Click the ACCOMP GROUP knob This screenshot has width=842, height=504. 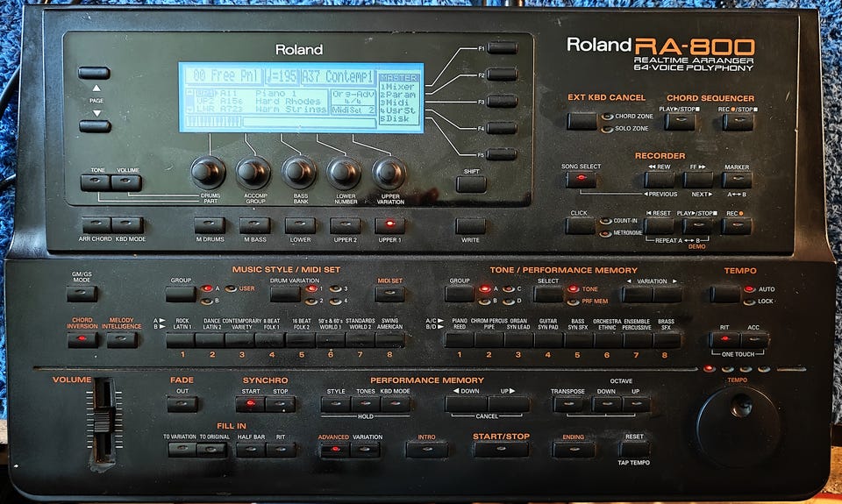point(253,172)
